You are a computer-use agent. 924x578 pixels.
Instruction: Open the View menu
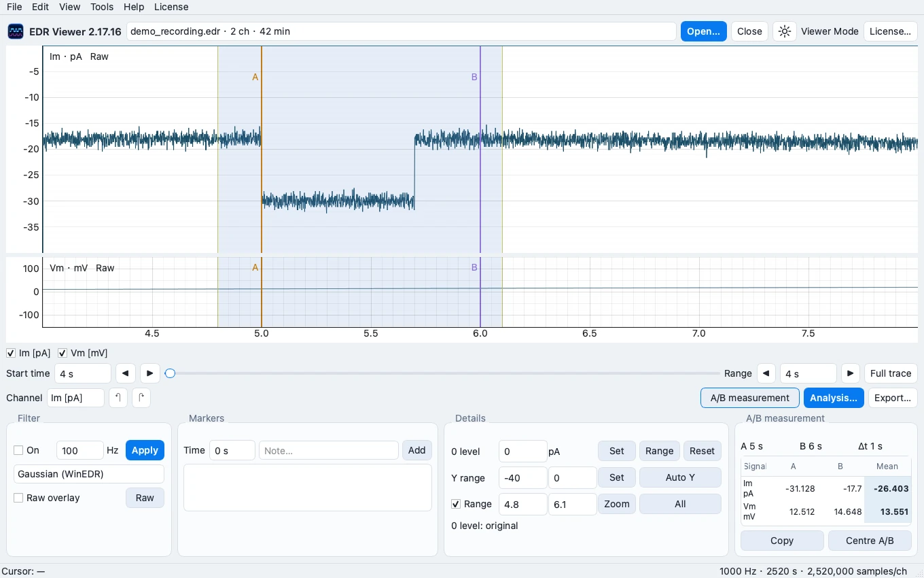point(69,7)
